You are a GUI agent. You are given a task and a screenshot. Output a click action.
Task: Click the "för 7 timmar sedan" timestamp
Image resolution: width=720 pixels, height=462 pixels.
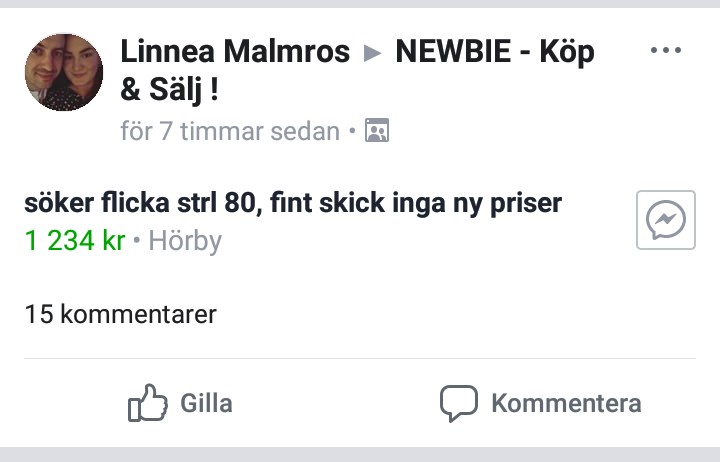pos(230,131)
